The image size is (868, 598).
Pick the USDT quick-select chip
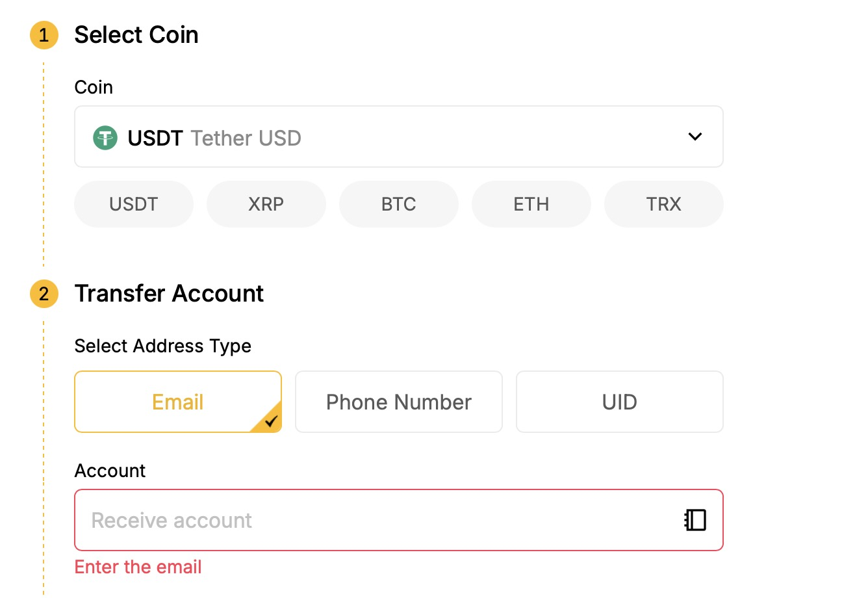tap(134, 204)
